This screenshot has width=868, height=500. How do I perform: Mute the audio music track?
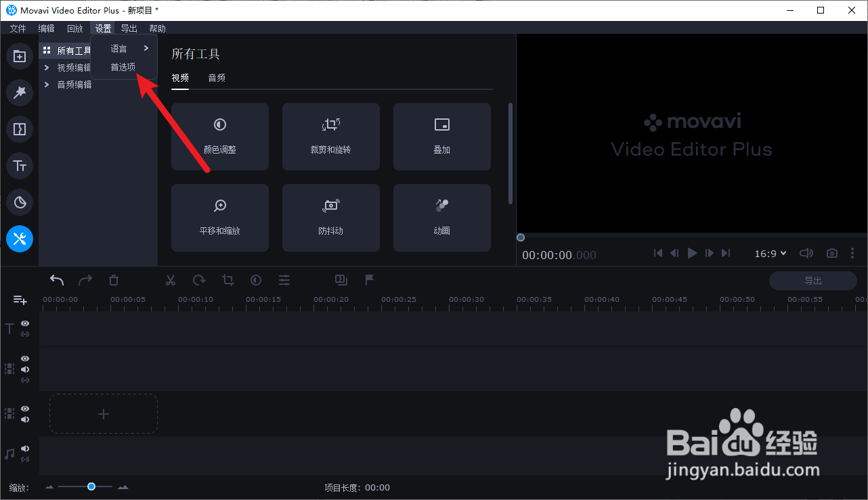(25, 449)
